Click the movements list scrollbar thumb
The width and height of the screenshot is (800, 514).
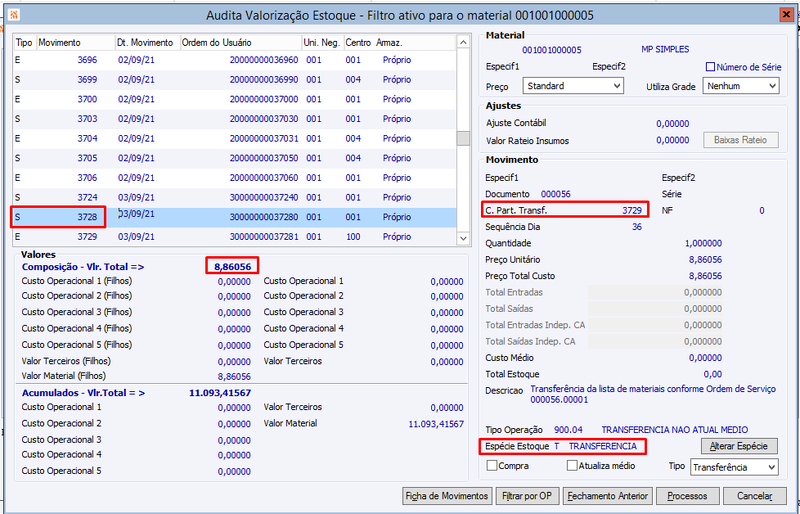coord(463,138)
